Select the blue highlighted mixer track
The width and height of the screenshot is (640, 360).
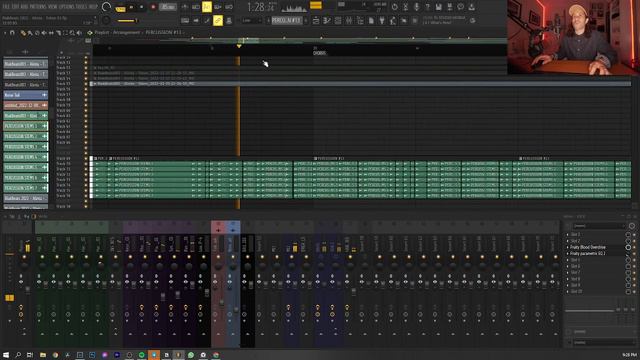pos(233,284)
